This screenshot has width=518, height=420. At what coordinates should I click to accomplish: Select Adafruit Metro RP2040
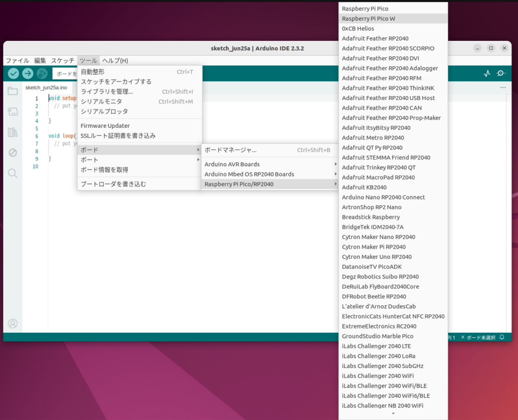(393, 137)
